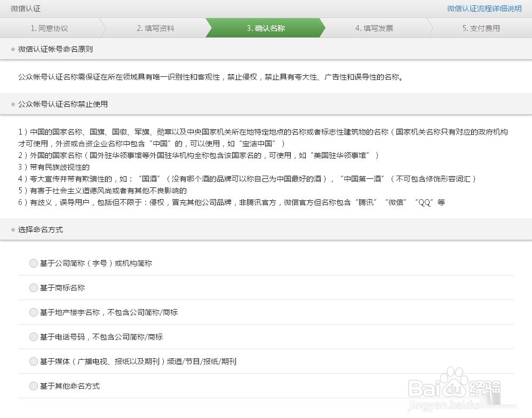Open 微信认证流程详细说明 link

point(484,9)
